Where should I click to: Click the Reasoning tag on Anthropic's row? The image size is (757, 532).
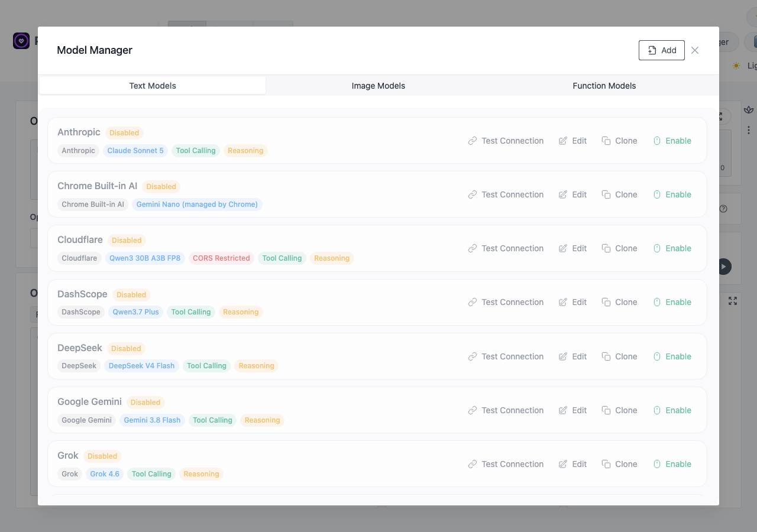coord(245,151)
